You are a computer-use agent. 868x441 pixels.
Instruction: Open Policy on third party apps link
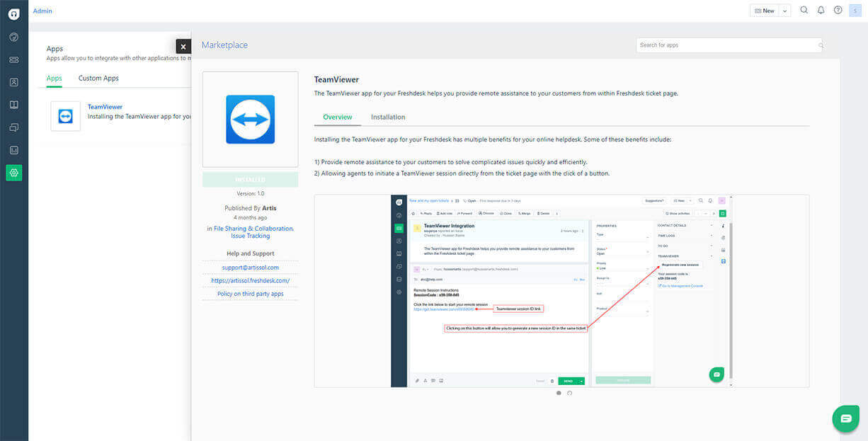(250, 294)
